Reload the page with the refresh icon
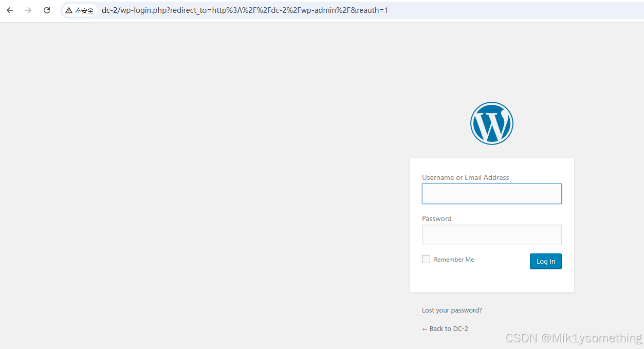The height and width of the screenshot is (349, 644). pyautogui.click(x=47, y=10)
